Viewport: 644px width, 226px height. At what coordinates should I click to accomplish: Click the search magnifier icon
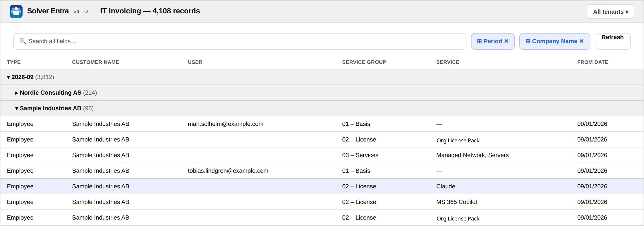click(23, 41)
